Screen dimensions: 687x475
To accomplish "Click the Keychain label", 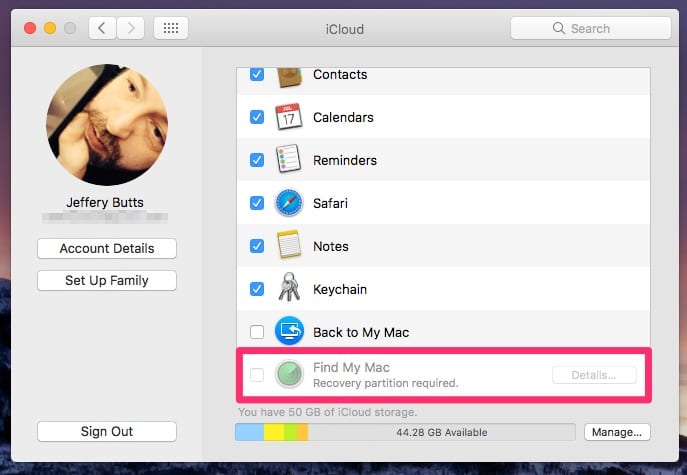I will click(x=340, y=290).
